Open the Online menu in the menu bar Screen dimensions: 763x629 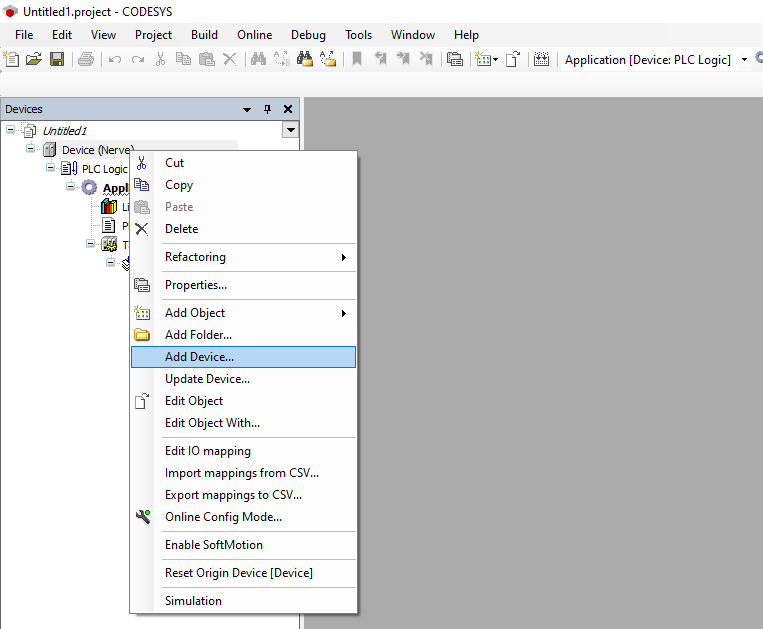[254, 34]
